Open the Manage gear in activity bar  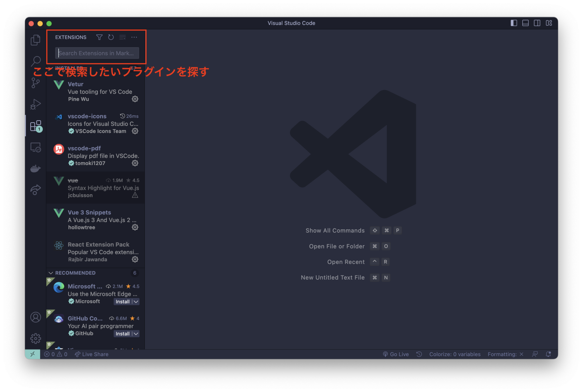pyautogui.click(x=36, y=338)
